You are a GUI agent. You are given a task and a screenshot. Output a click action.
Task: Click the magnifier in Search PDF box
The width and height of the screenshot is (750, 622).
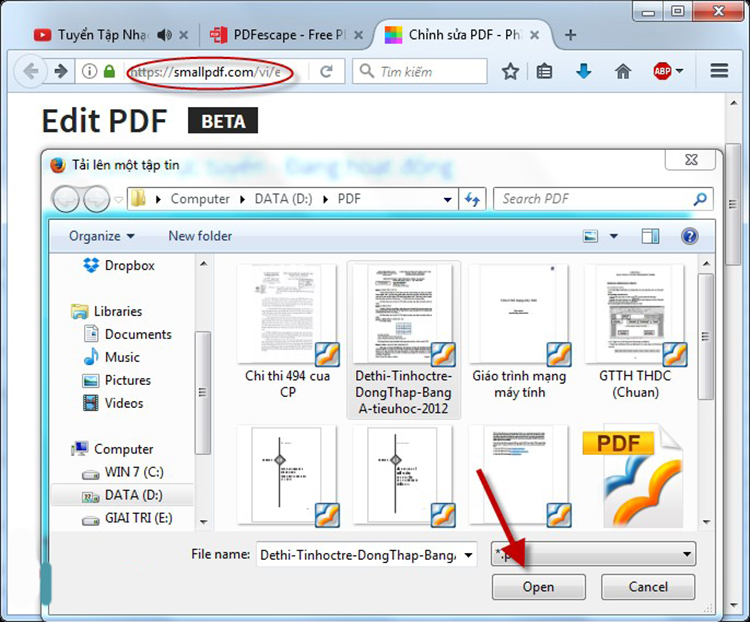point(700,199)
